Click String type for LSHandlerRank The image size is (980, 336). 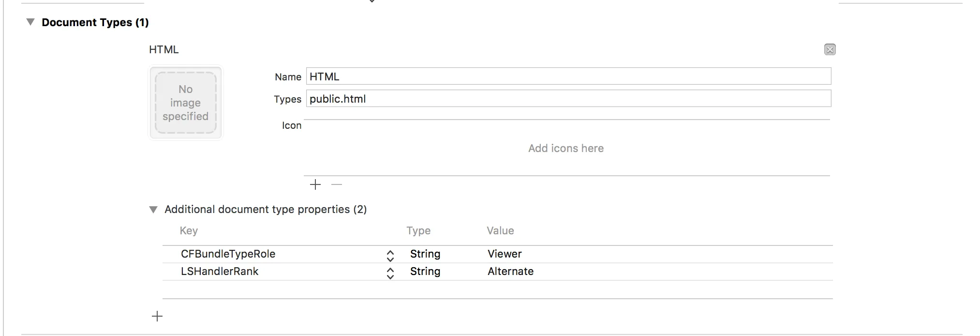[x=425, y=272]
